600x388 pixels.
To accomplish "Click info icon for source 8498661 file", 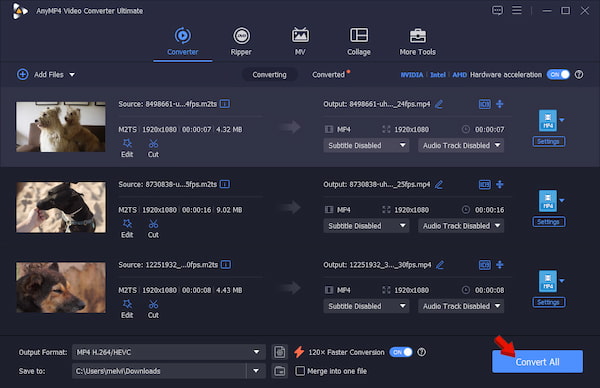I will point(225,104).
